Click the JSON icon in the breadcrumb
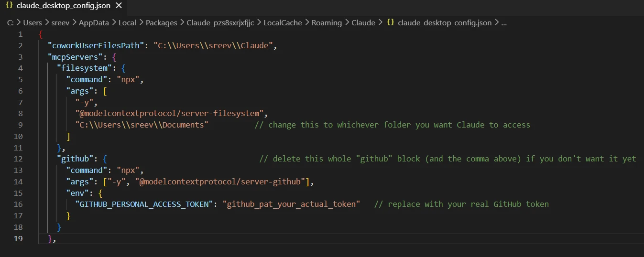The image size is (644, 257). [x=391, y=22]
